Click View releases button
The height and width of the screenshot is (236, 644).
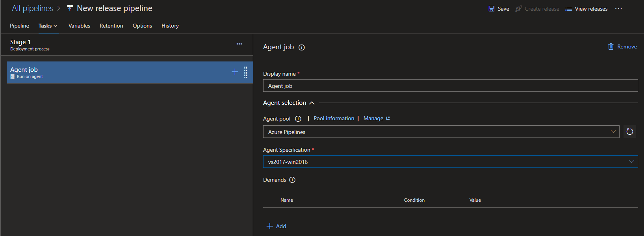586,9
